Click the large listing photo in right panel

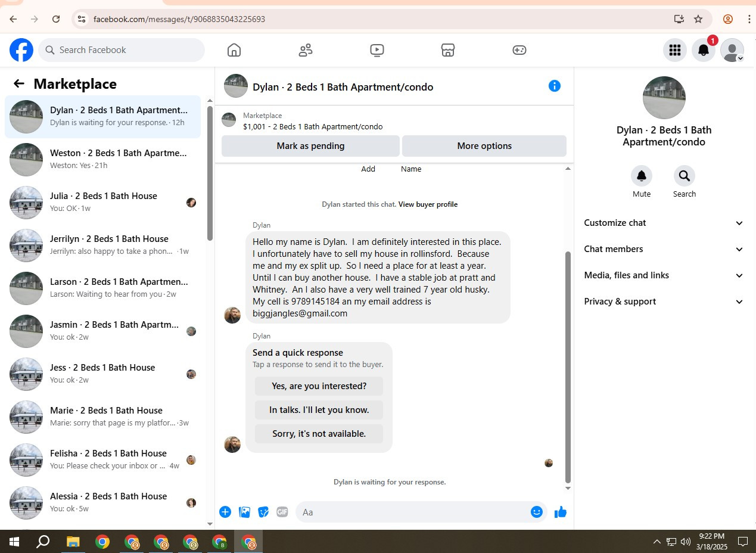664,98
